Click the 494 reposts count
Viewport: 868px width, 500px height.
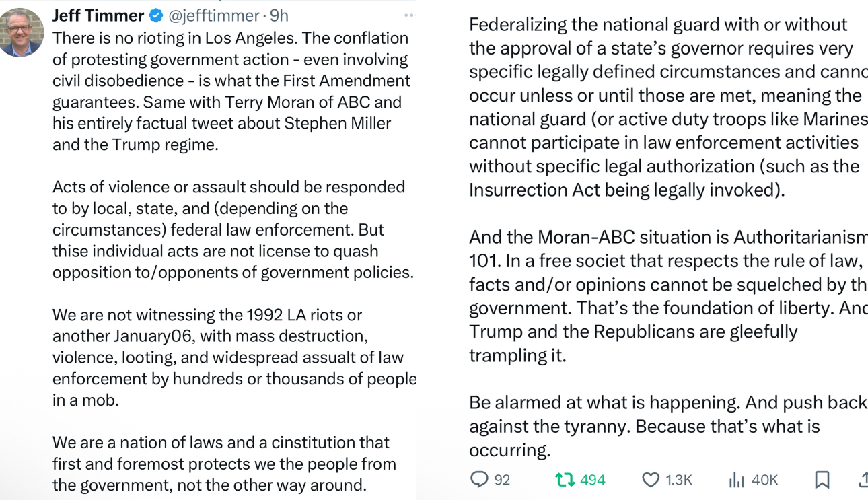[592, 480]
